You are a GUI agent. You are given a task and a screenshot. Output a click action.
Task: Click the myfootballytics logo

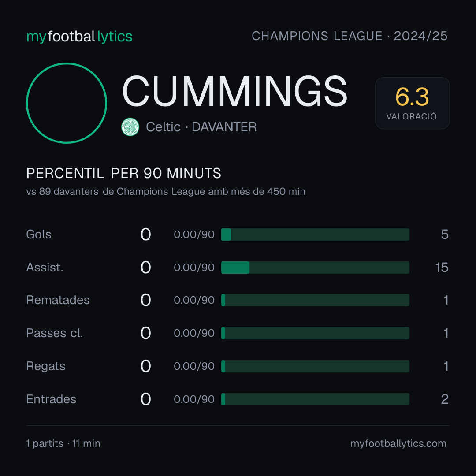pos(79,37)
